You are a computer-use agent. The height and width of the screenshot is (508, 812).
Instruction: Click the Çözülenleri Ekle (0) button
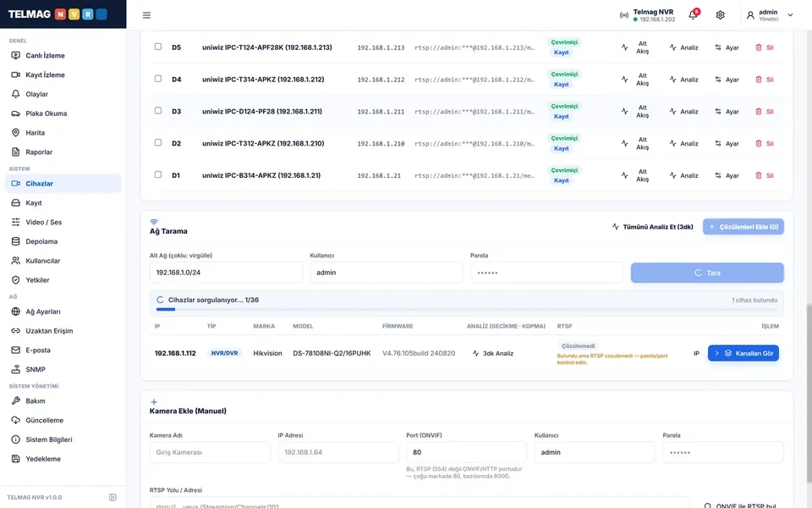[x=743, y=227]
